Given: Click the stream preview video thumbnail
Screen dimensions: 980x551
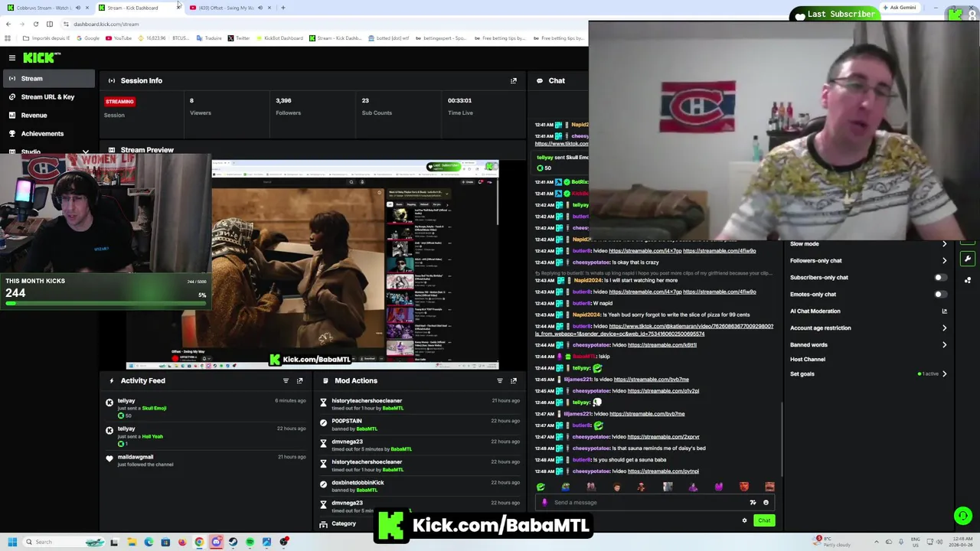Looking at the screenshot, I should pos(312,265).
